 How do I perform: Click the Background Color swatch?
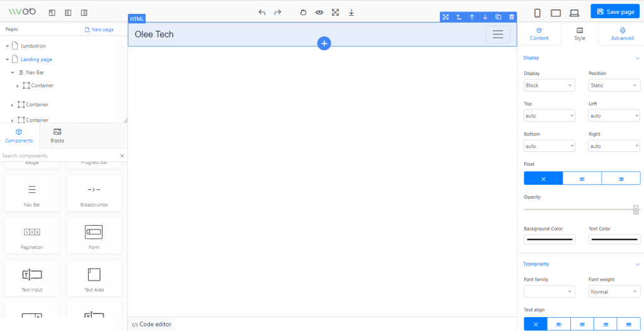(549, 240)
